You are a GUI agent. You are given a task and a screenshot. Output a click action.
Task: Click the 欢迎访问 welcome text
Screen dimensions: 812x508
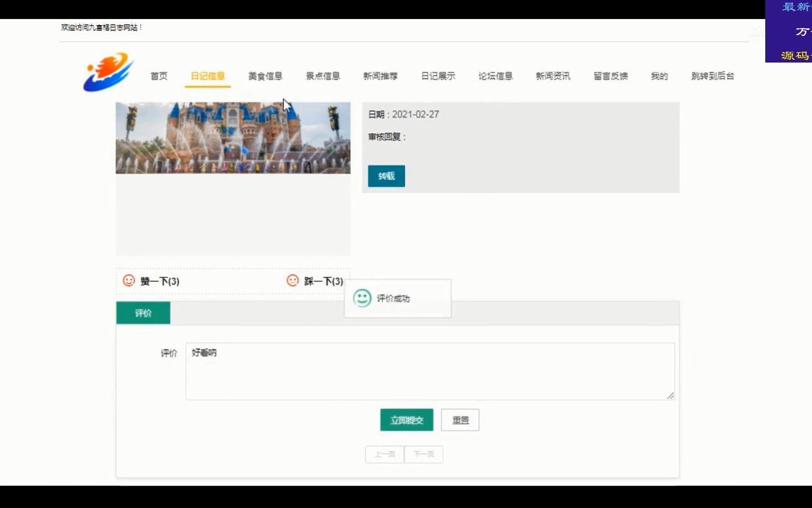101,27
